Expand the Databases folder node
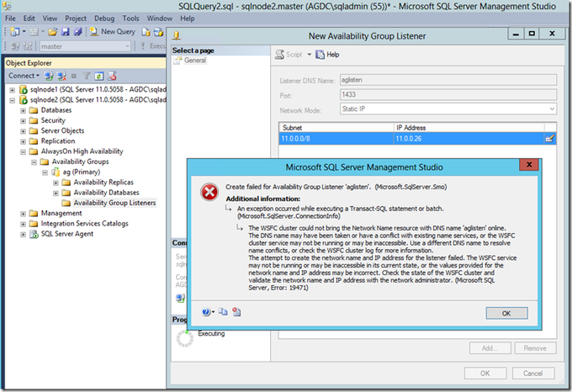This screenshot has height=392, width=572. coord(23,110)
